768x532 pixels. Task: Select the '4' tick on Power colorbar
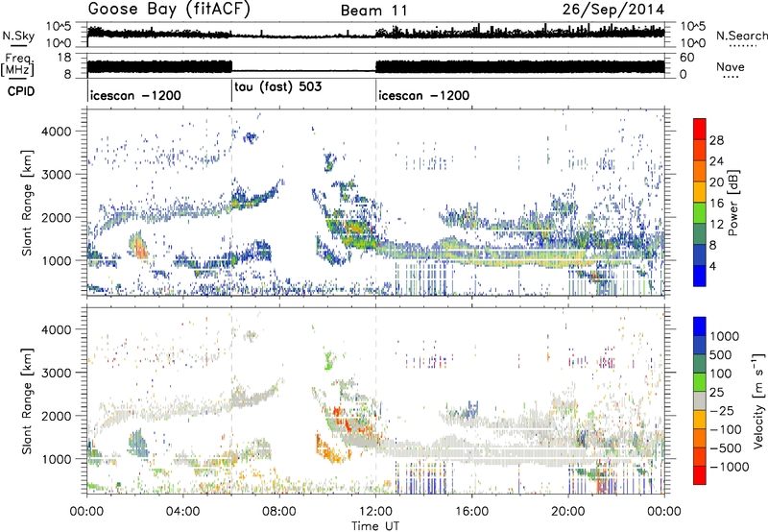[x=713, y=266]
